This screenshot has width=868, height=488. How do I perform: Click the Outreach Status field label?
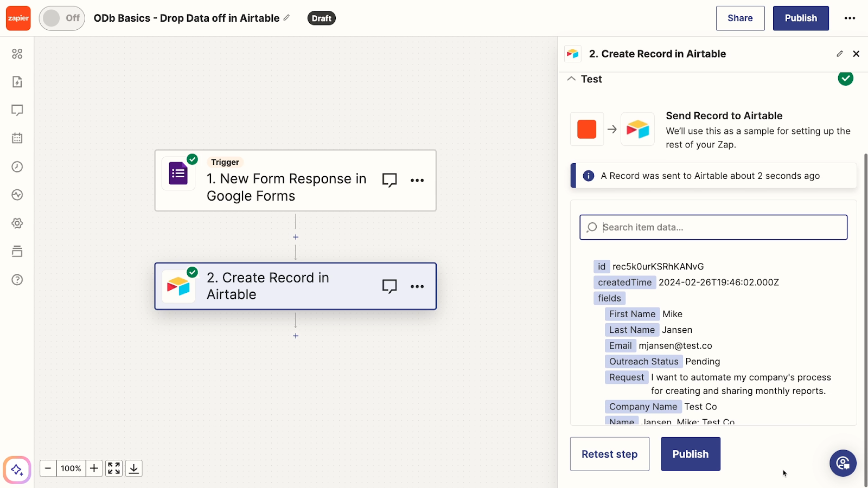643,361
